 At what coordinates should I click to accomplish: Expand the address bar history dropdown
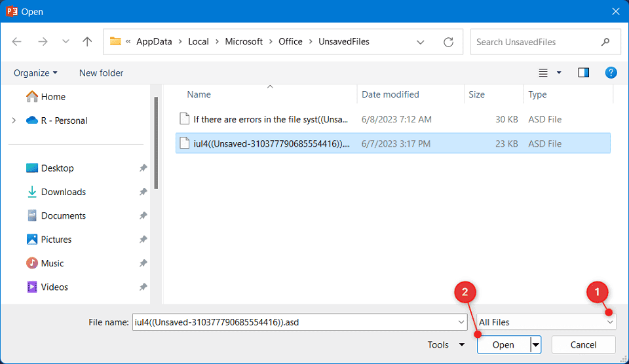point(421,42)
